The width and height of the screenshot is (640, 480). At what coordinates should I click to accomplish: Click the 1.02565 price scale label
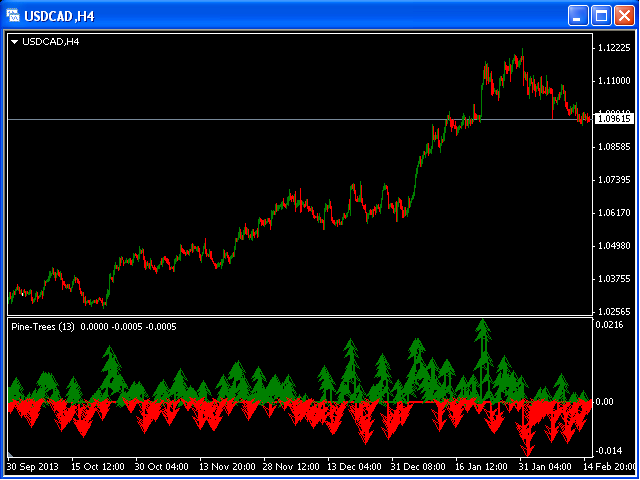[x=614, y=312]
